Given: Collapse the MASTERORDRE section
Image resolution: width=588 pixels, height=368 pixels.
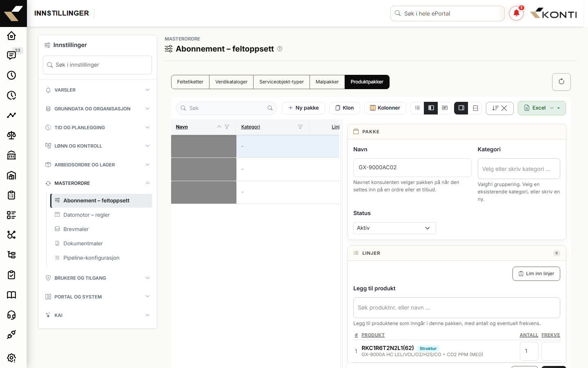Looking at the screenshot, I should [98, 183].
